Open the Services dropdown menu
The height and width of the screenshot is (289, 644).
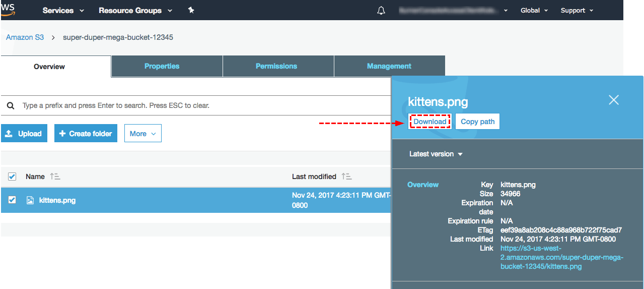(x=63, y=10)
